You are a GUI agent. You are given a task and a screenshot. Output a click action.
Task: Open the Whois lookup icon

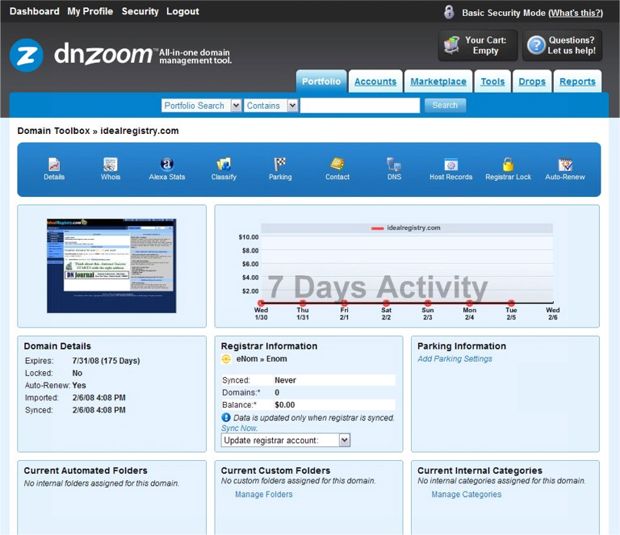pos(110,164)
